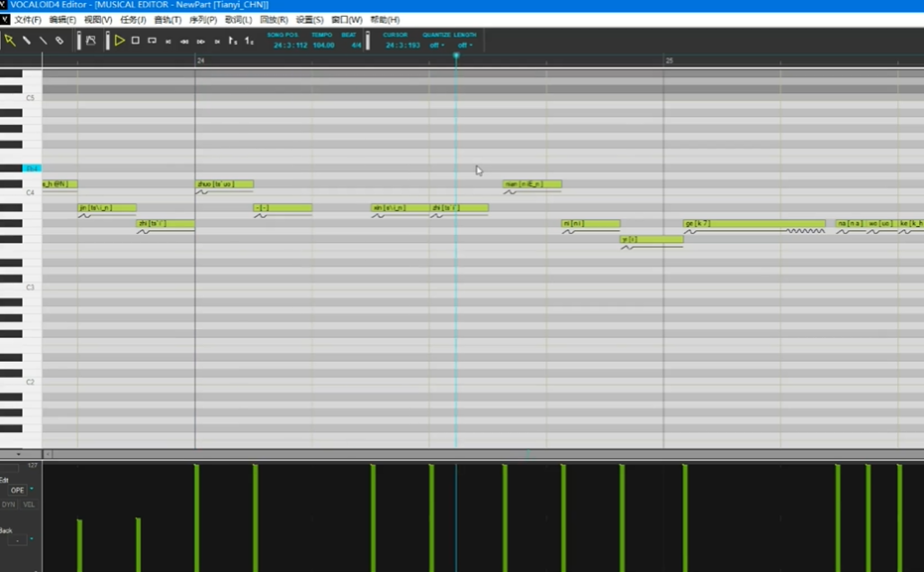The image size is (924, 572).
Task: Click the playhead marker on the ruler
Action: point(456,56)
